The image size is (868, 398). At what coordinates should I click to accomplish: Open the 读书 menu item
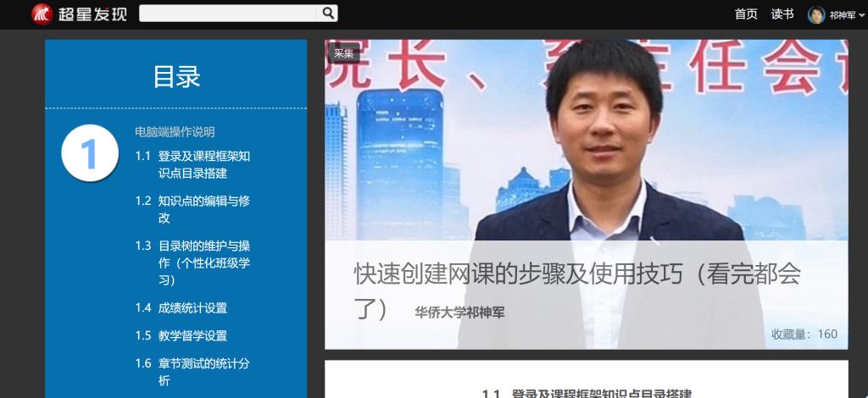(x=782, y=14)
